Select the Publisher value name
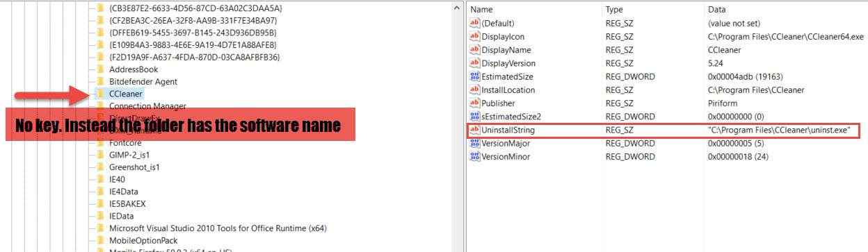868x252 pixels. point(498,103)
